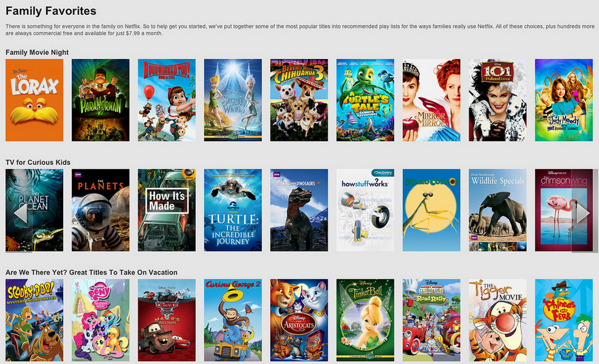The width and height of the screenshot is (599, 364).
Task: Open the Mirror Mirror poster
Action: pos(431,100)
